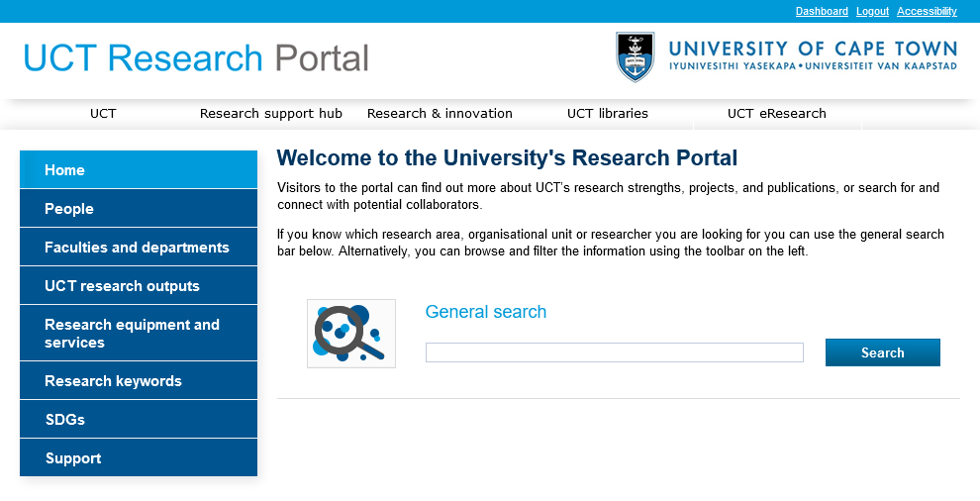Open UCT libraries navigation item
Screen dimensions: 980x501
[607, 114]
